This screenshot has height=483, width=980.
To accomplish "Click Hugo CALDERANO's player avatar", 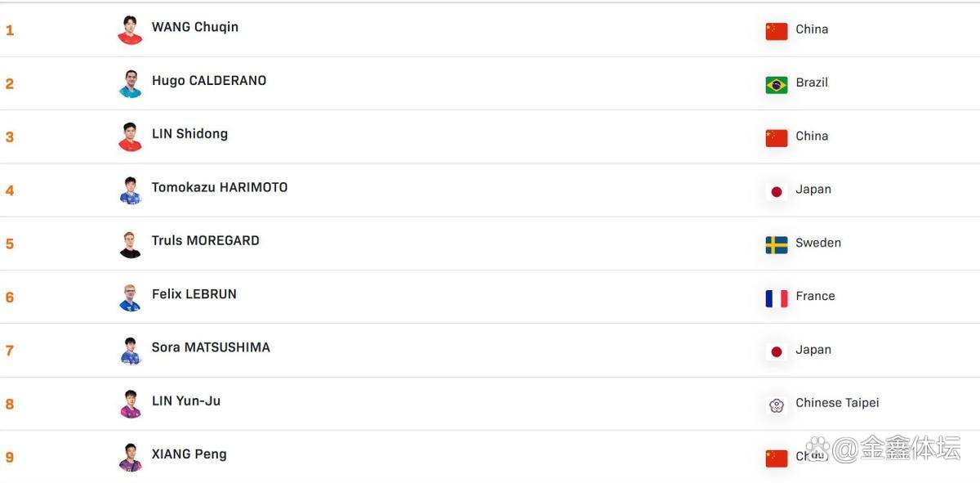I will point(130,83).
